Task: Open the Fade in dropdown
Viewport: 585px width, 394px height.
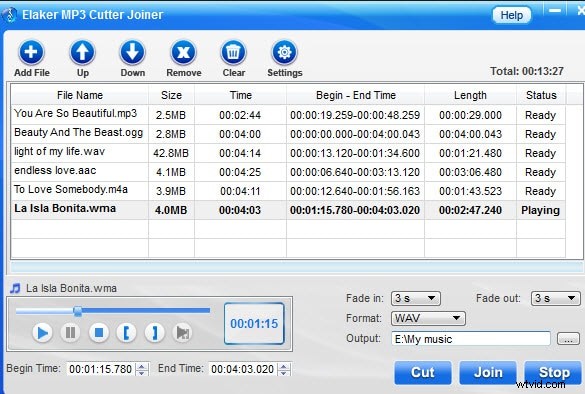Action: (x=416, y=298)
